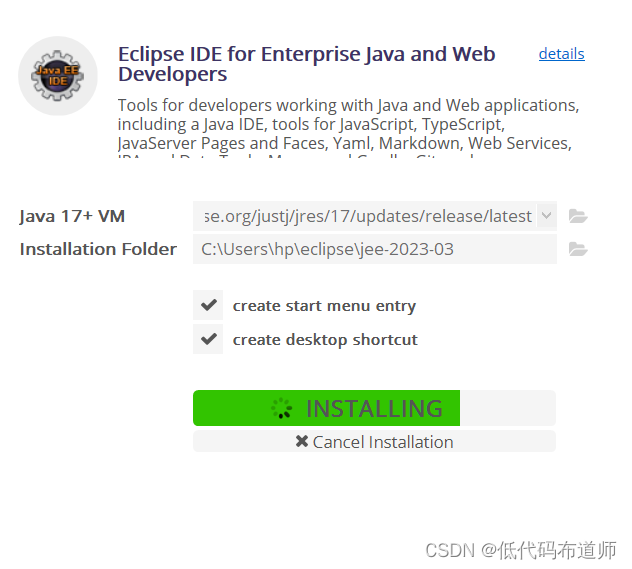The width and height of the screenshot is (632, 569).
Task: Click the spinning loader icon beside INSTALLING
Action: click(281, 408)
